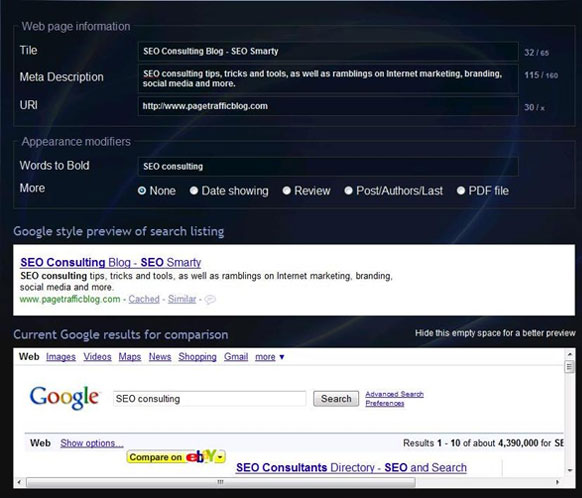Click the vertical scrollbar up arrow
The width and height of the screenshot is (582, 498).
pyautogui.click(x=570, y=354)
